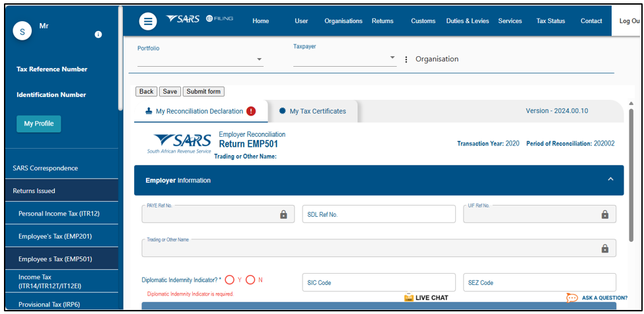Screen dimensions: 644x314
Task: Click the SEZ Code input field
Action: (x=540, y=282)
